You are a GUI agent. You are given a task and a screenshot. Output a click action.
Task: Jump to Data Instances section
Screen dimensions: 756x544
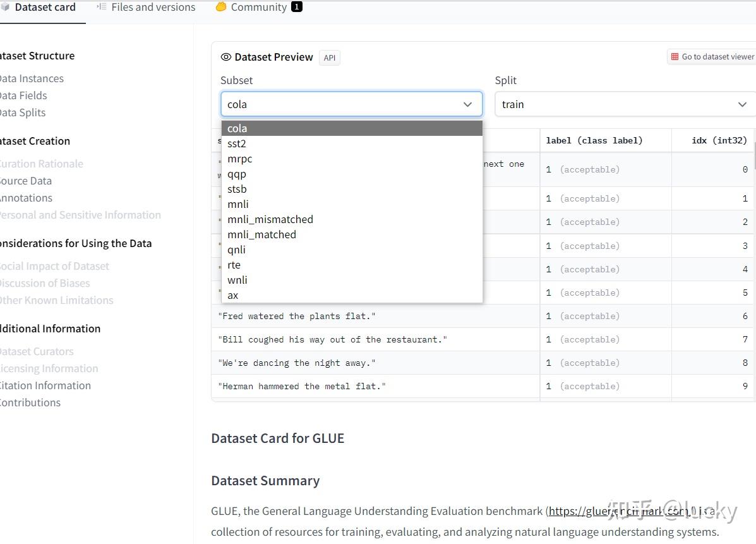click(32, 78)
